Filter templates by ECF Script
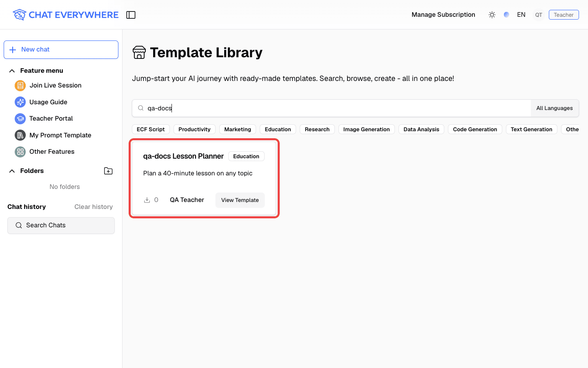588x368 pixels. pyautogui.click(x=151, y=129)
